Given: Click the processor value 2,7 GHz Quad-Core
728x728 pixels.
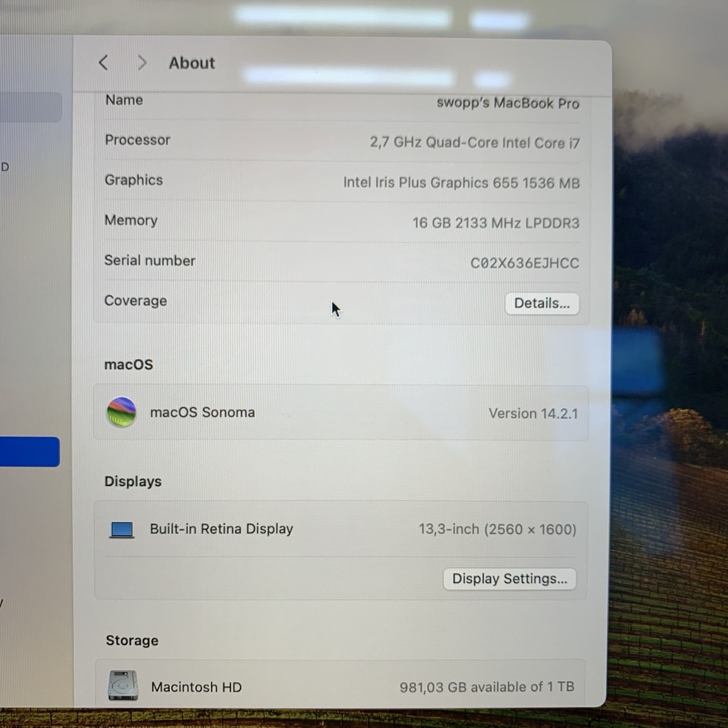Looking at the screenshot, I should point(474,142).
